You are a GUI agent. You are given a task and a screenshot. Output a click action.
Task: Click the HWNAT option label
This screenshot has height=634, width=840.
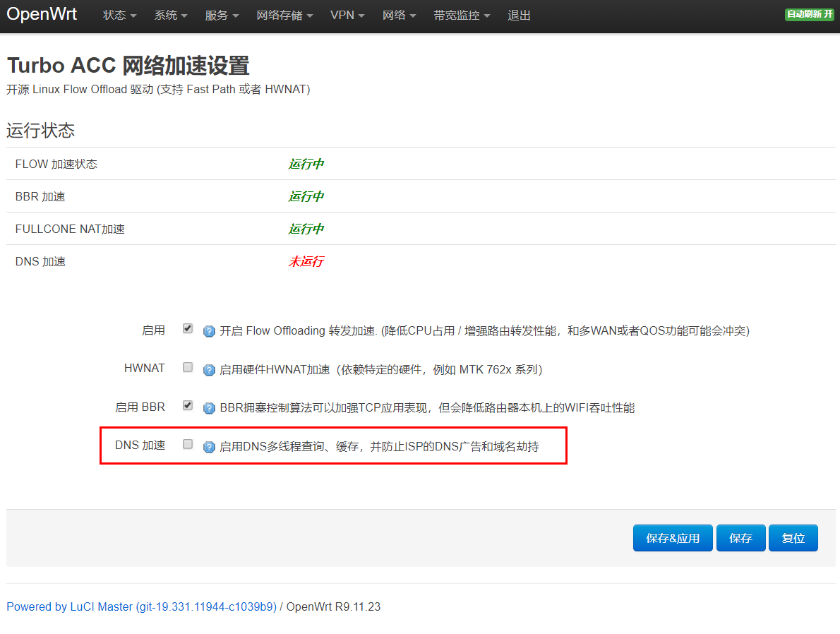point(145,368)
